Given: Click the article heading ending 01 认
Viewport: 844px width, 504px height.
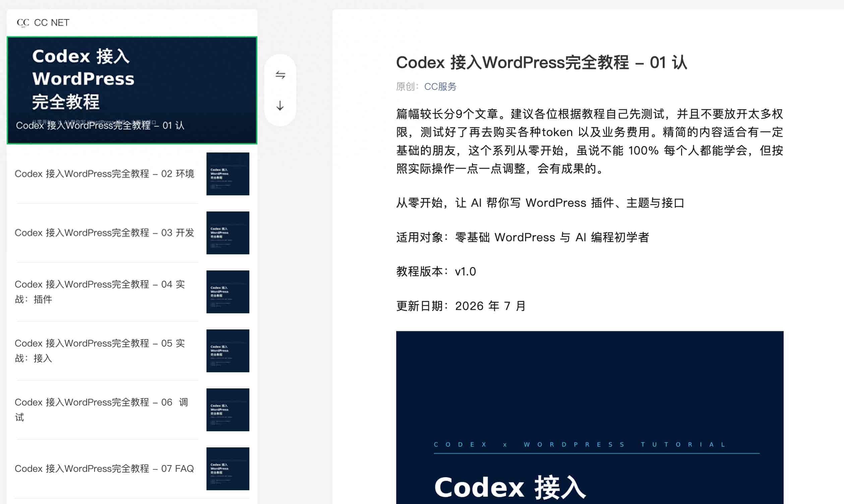Looking at the screenshot, I should coord(542,62).
